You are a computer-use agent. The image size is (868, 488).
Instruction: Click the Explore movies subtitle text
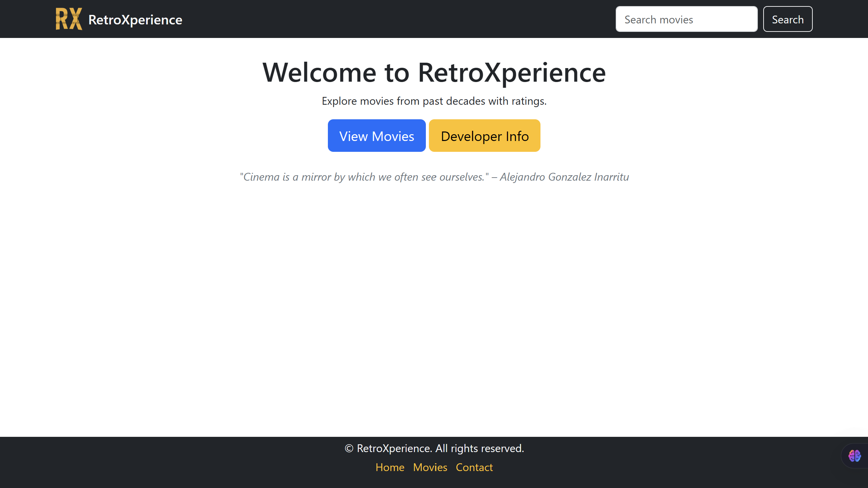[x=434, y=101]
